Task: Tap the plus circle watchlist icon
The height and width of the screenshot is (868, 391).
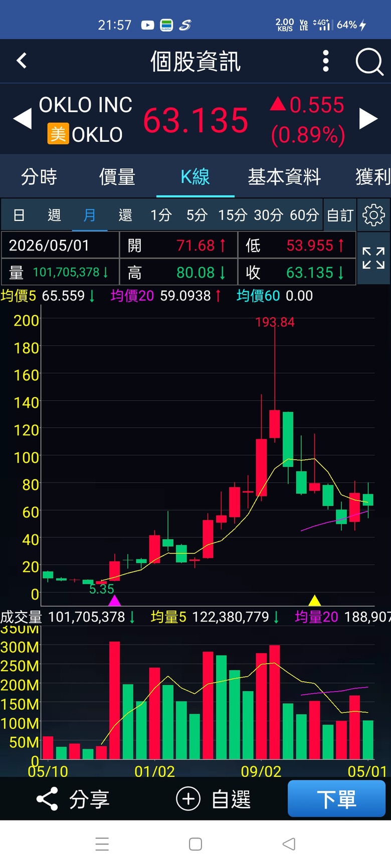Action: (x=188, y=799)
